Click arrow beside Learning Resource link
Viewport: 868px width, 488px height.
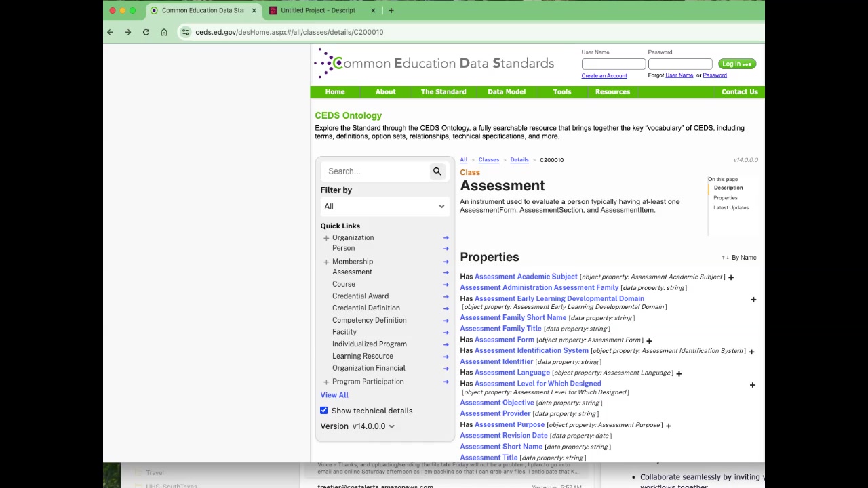click(446, 356)
